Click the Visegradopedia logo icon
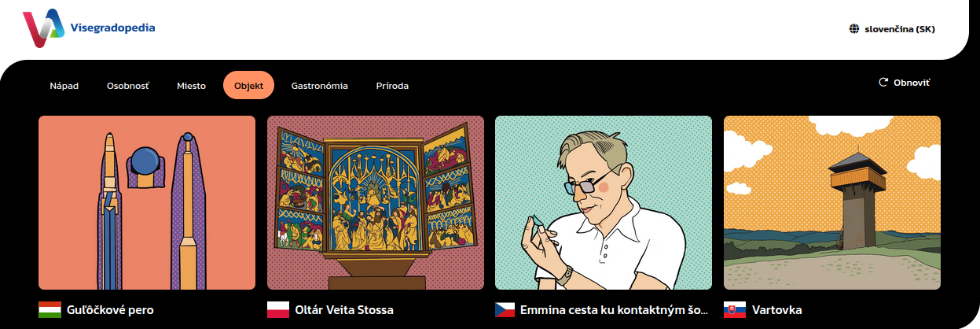Screen dimensions: 980x329 pos(43,29)
